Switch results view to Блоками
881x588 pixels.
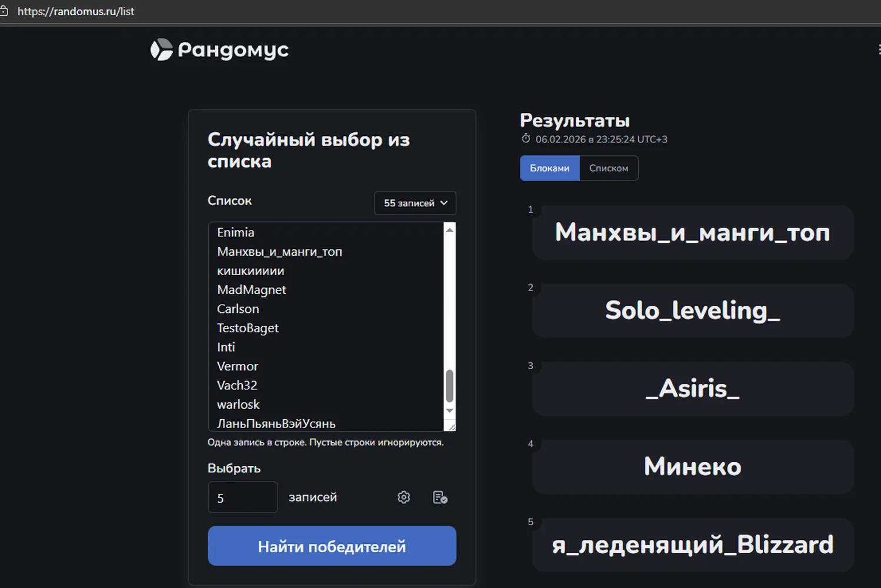click(550, 168)
